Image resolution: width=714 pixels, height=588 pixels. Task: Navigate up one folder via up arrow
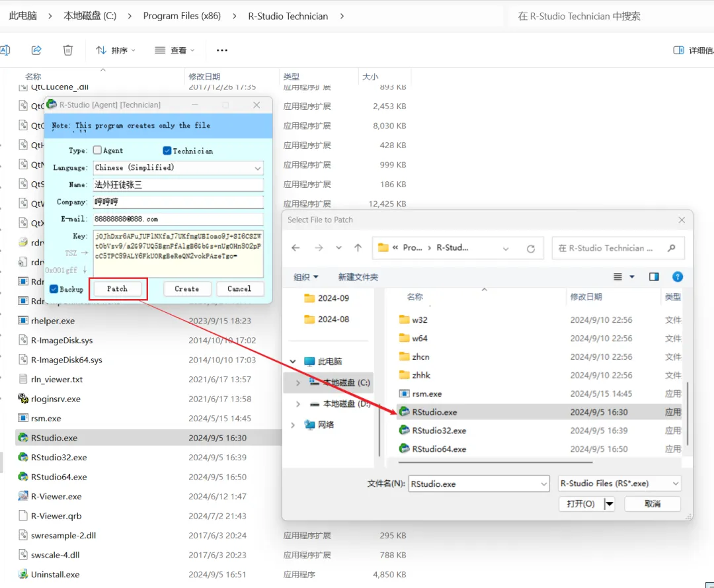[358, 247]
